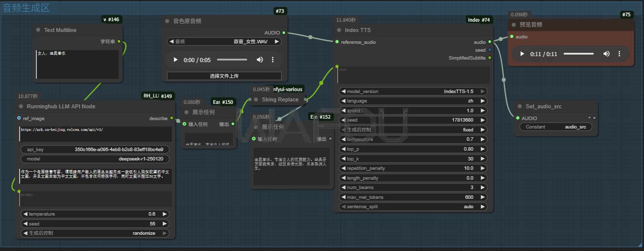Image resolution: width=644 pixels, height=251 pixels.
Task: Click describe output port on Runninghub LLM node
Action: [x=171, y=118]
